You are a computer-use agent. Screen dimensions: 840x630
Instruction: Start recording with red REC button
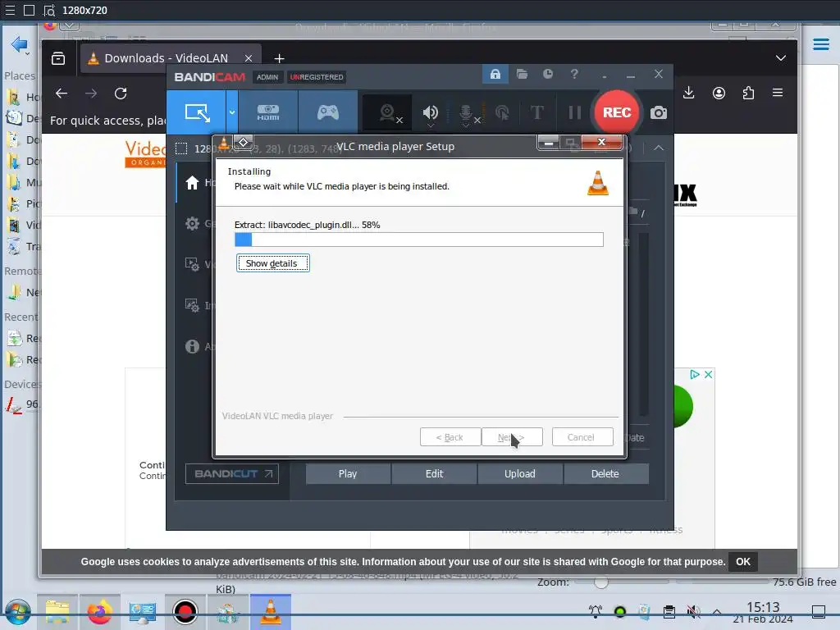pyautogui.click(x=617, y=112)
